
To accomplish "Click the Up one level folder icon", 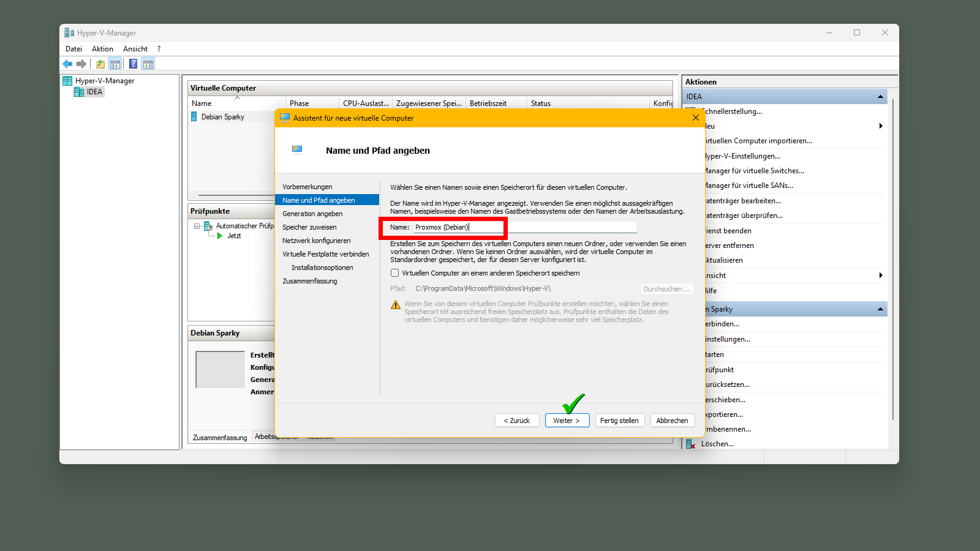I will (x=100, y=64).
